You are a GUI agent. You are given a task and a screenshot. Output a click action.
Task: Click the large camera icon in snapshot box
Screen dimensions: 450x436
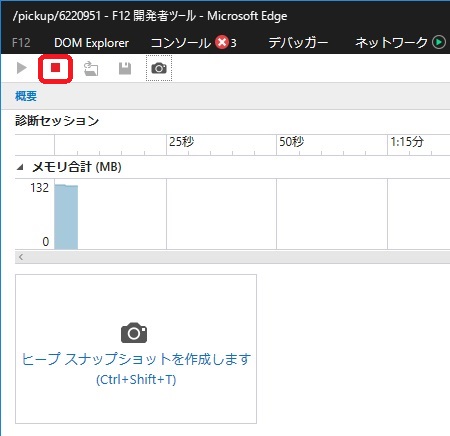[x=134, y=333]
